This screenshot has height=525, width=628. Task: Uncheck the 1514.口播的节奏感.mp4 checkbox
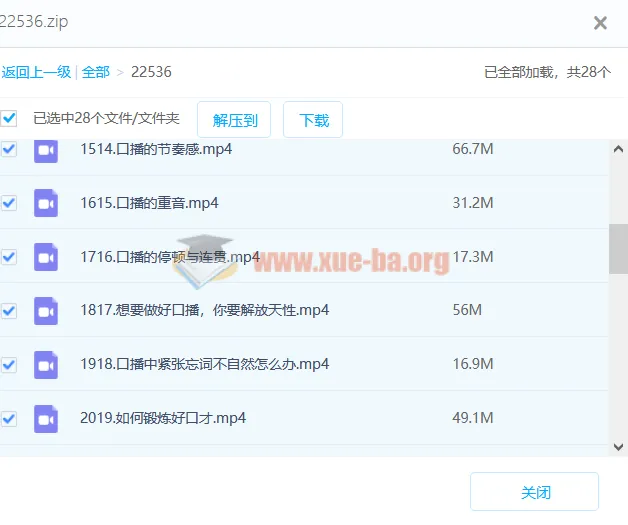click(x=9, y=149)
